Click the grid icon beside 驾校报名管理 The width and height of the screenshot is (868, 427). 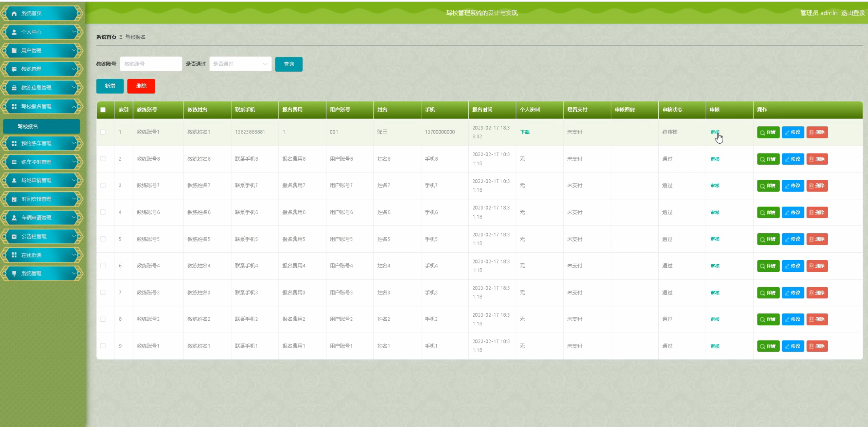pos(14,106)
